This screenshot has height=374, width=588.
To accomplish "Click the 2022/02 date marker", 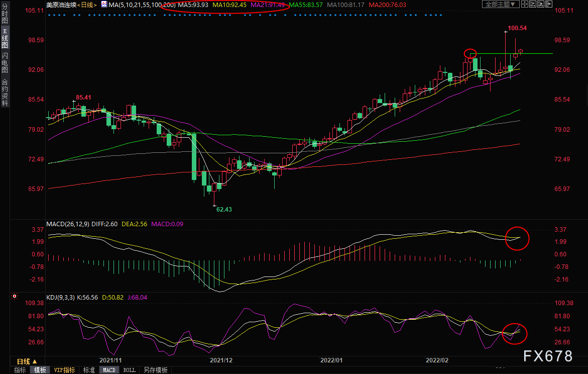I will pyautogui.click(x=437, y=360).
